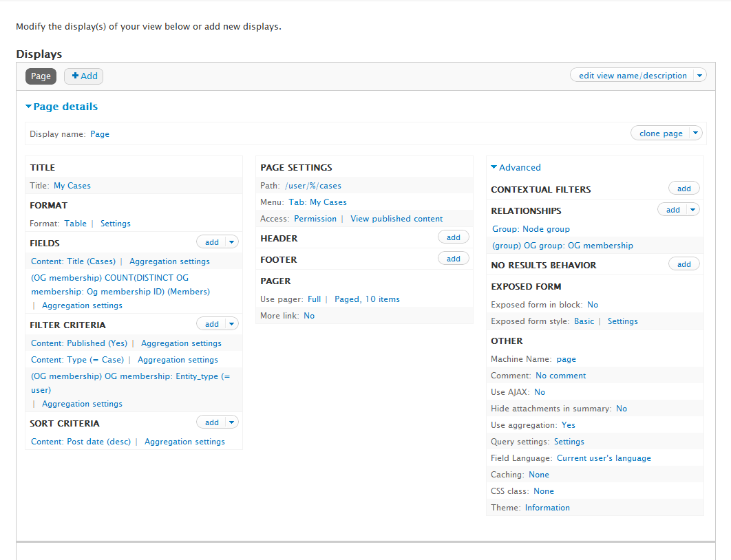Open Filter Criteria add dropdown arrow

coord(232,324)
